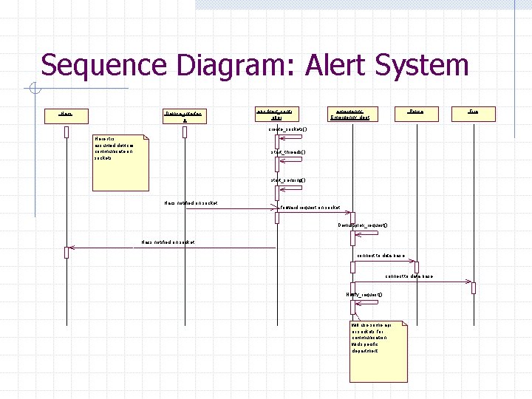Click the yellow note below Notify_request()

[x=378, y=352]
